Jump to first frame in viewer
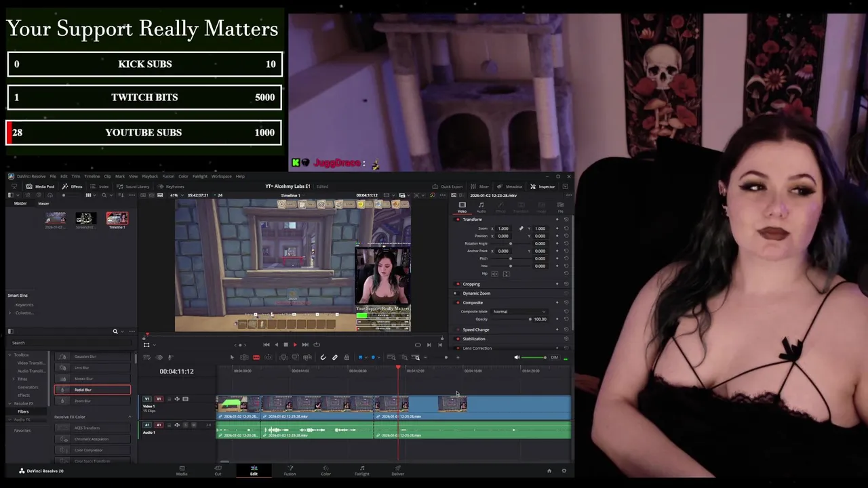Screen dimensions: 868x488 click(267, 344)
